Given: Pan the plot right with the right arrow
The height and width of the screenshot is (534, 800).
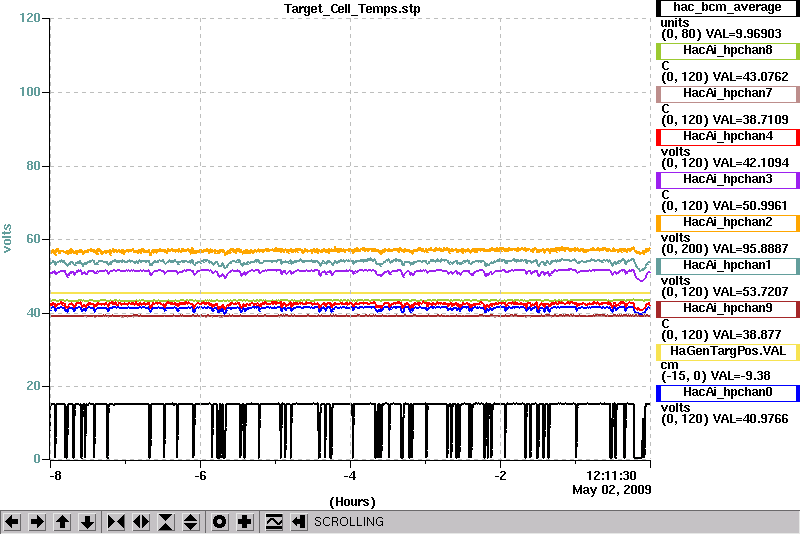Looking at the screenshot, I should coord(37,522).
